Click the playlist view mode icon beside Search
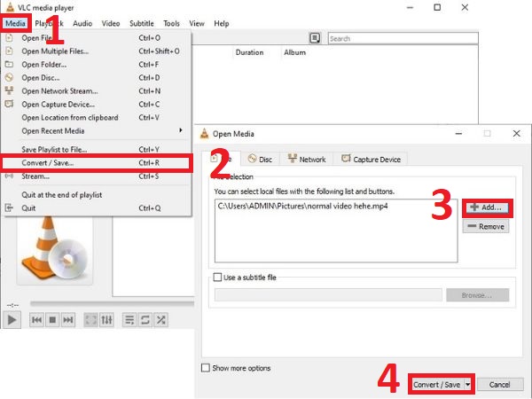This screenshot has width=532, height=399. pyautogui.click(x=315, y=38)
